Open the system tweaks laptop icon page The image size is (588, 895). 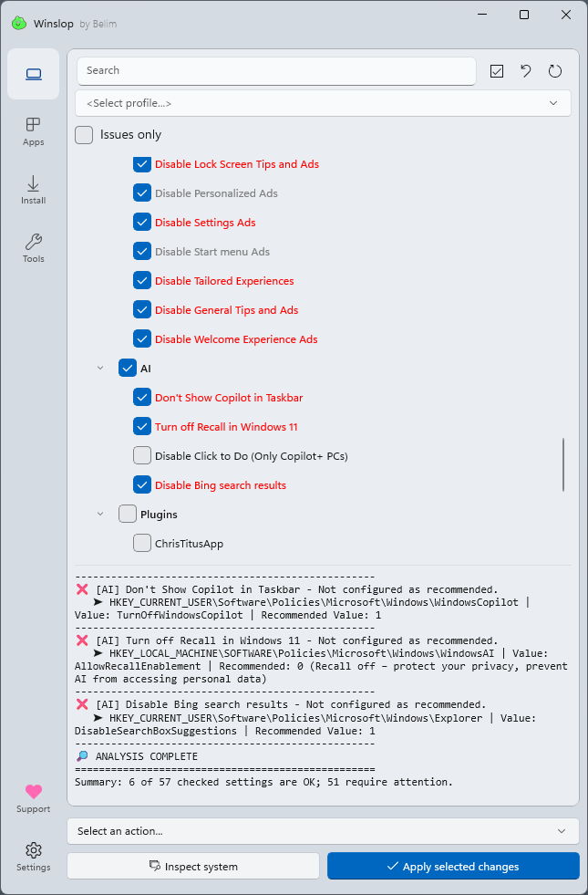pyautogui.click(x=34, y=74)
